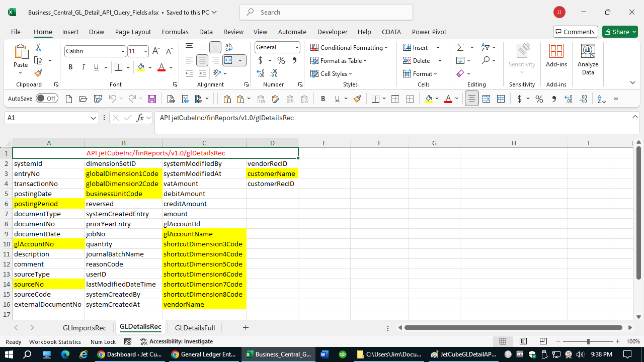Switch to GLDetailsFull sheet tab

[x=195, y=328]
